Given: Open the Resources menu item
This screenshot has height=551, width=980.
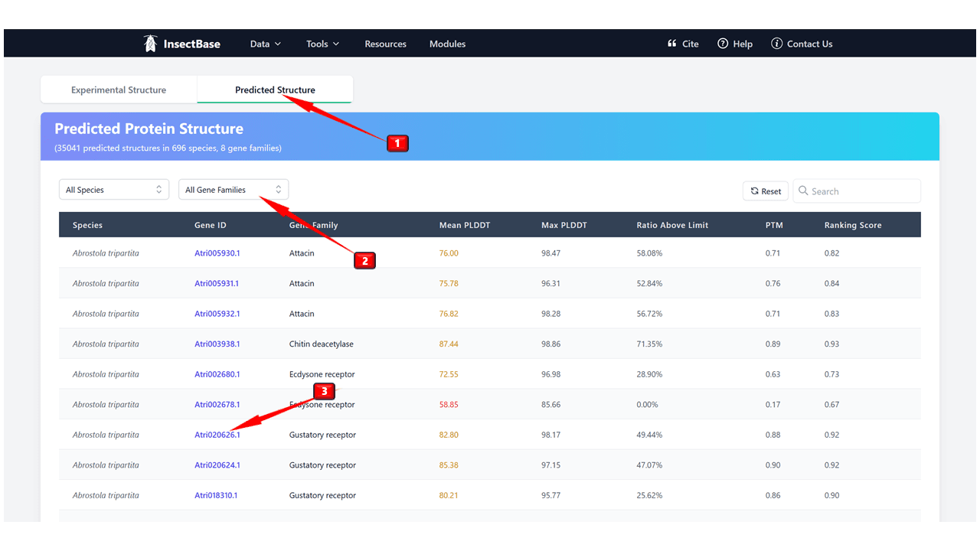Looking at the screenshot, I should [x=385, y=44].
